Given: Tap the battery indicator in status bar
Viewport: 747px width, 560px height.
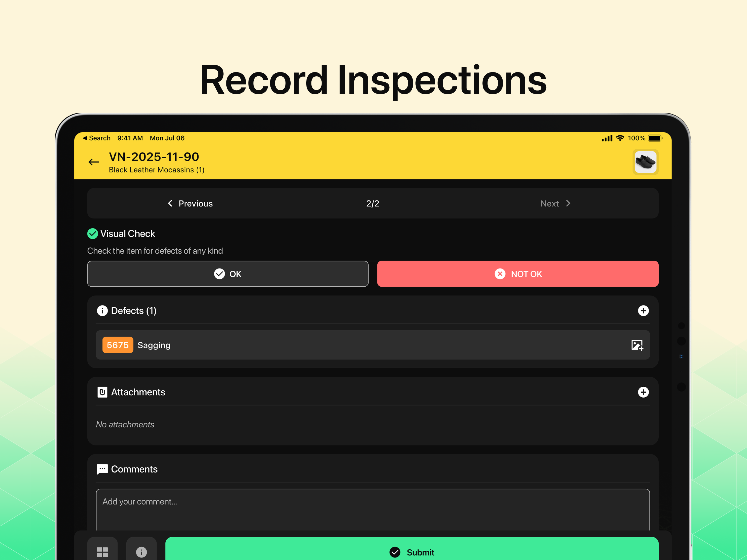Looking at the screenshot, I should click(655, 138).
